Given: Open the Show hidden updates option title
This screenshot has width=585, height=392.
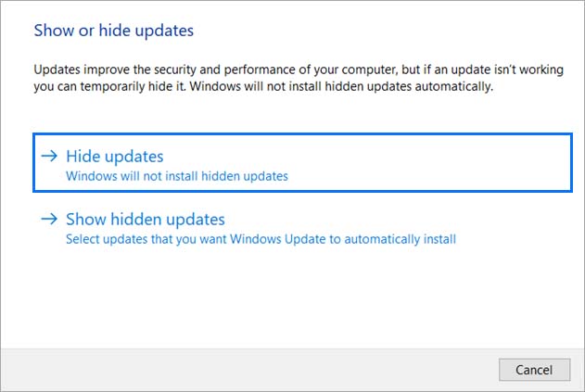Looking at the screenshot, I should [146, 220].
